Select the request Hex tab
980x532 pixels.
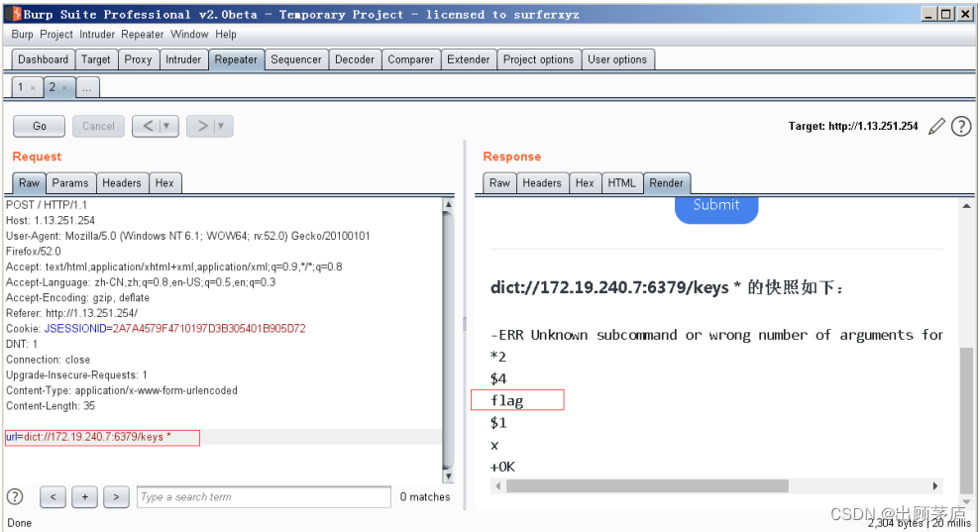(x=164, y=183)
